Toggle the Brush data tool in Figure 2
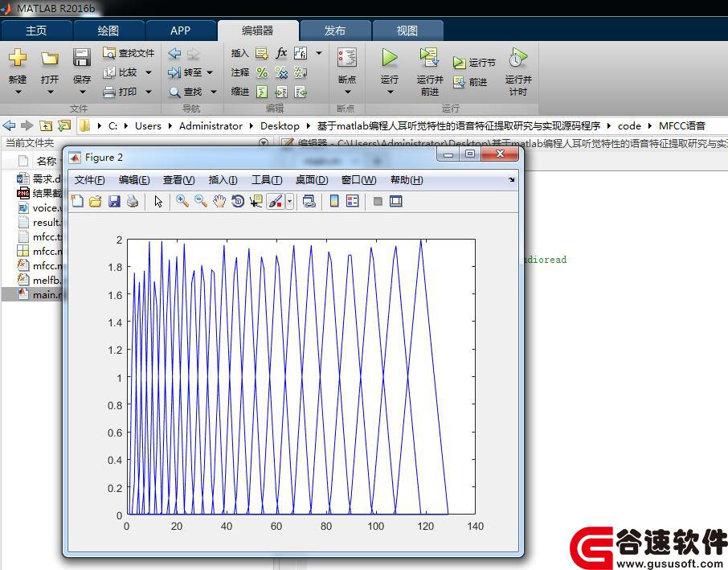 coord(276,201)
